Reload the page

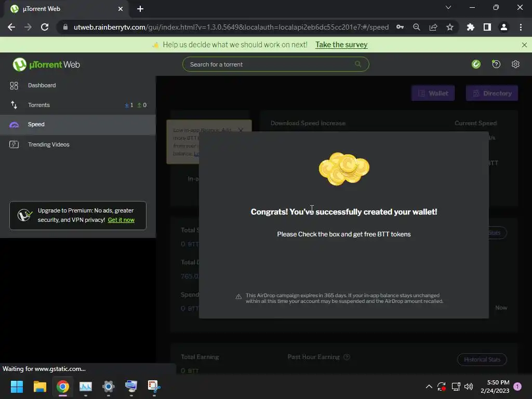tap(45, 27)
